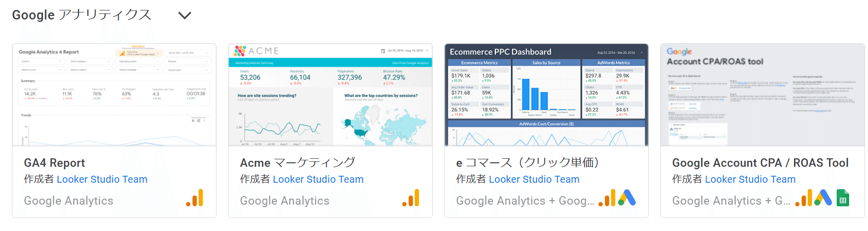This screenshot has height=231, width=868.
Task: Click Google Account CPA / ROAS Tool title
Action: tap(760, 163)
